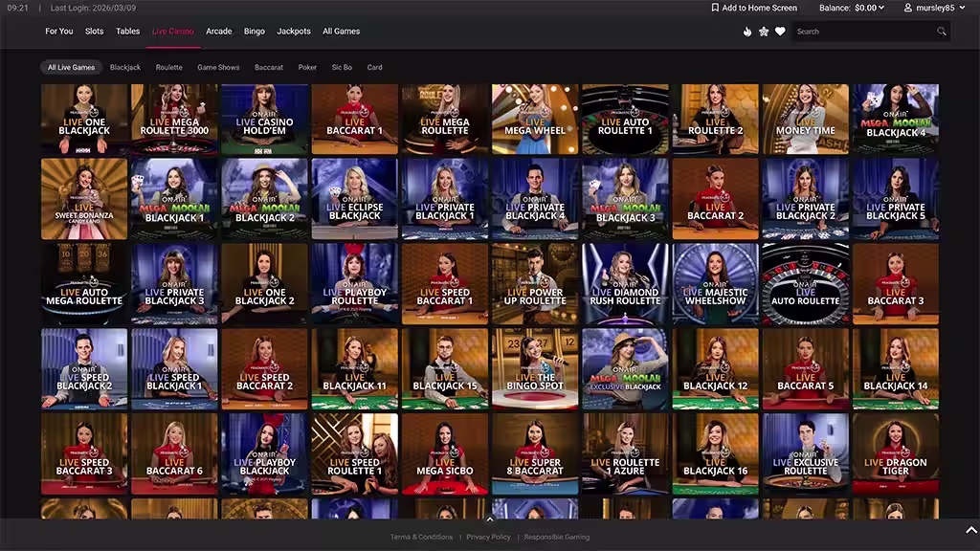Launch Live Baccarat 6 game

click(x=174, y=454)
